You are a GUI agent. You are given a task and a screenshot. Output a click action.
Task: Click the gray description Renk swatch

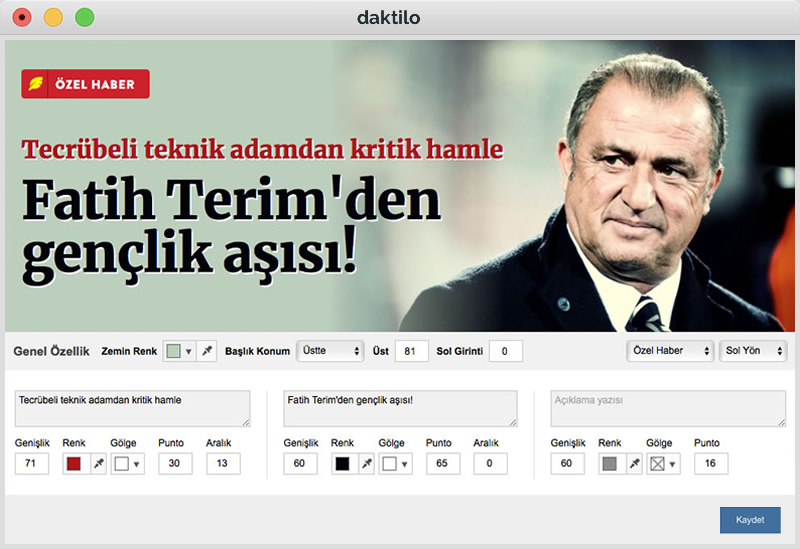(612, 463)
